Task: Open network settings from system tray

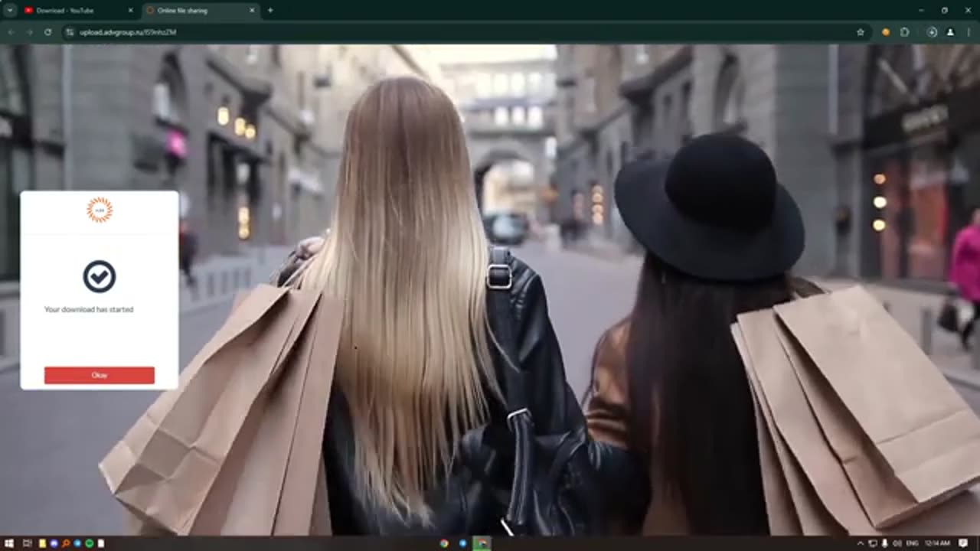Action: [873, 543]
